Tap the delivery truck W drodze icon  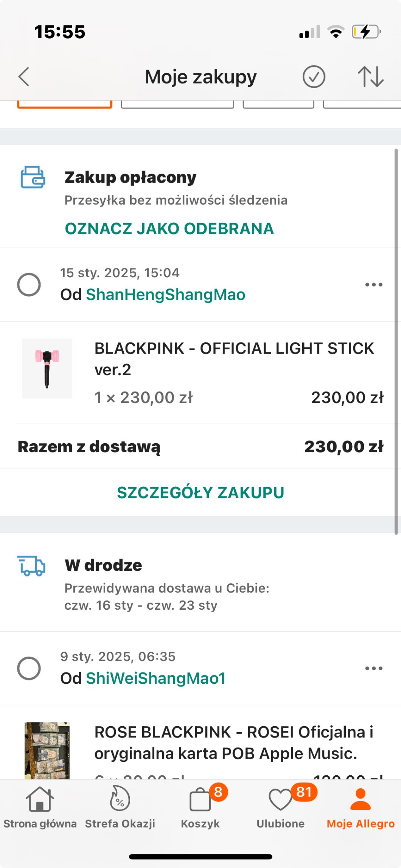31,566
